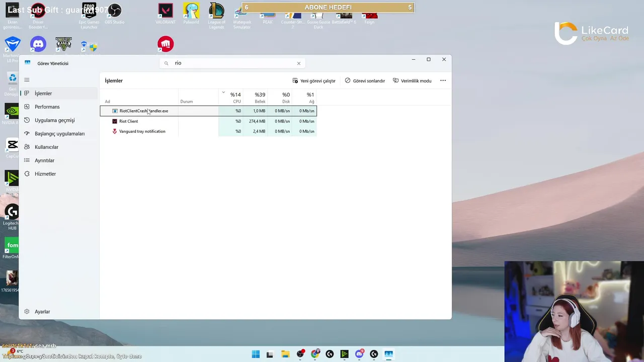
Task: Sort by CPU column showing %14
Action: click(x=231, y=98)
